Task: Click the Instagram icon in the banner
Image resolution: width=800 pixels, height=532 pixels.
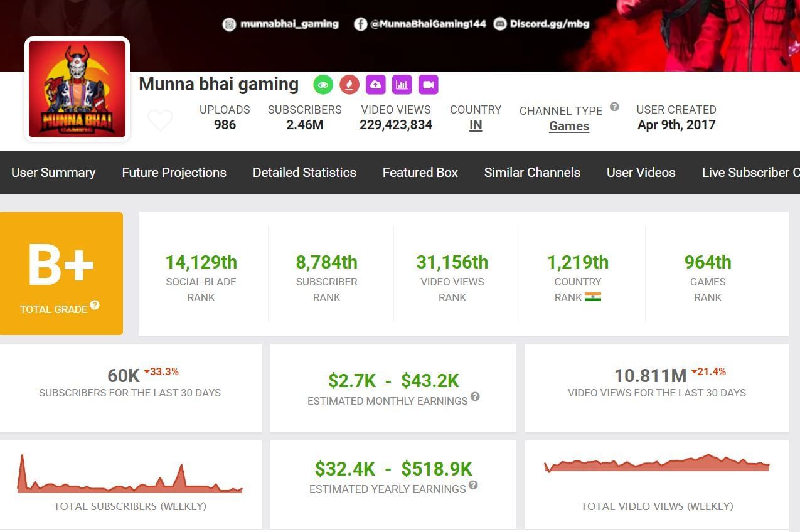Action: 230,24
